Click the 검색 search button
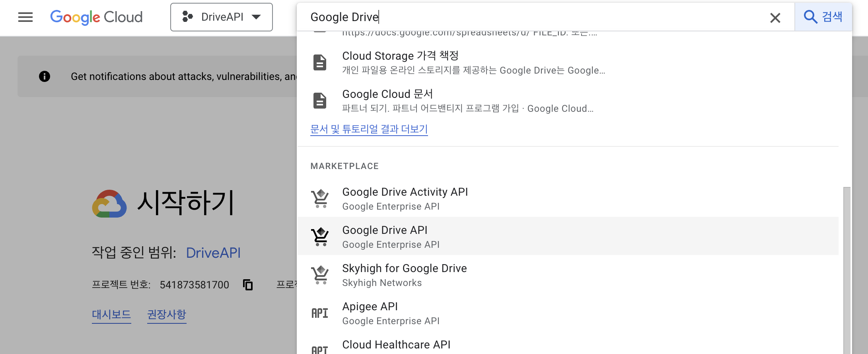This screenshot has width=868, height=354. [823, 17]
